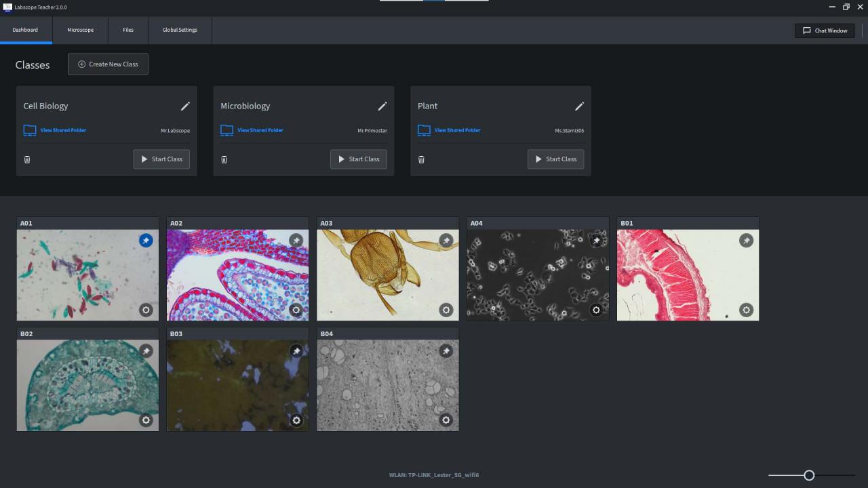Create New Class
Viewport: 868px width, 488px height.
pos(108,64)
